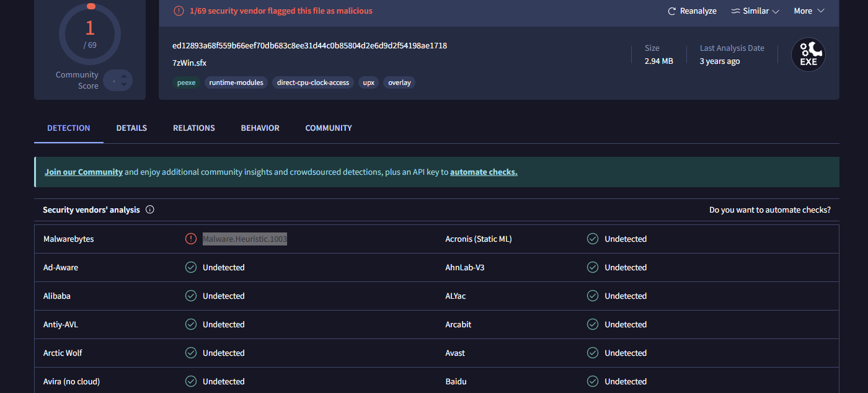Click the 1/69 detection score gauge
The width and height of the screenshot is (868, 393).
click(90, 34)
